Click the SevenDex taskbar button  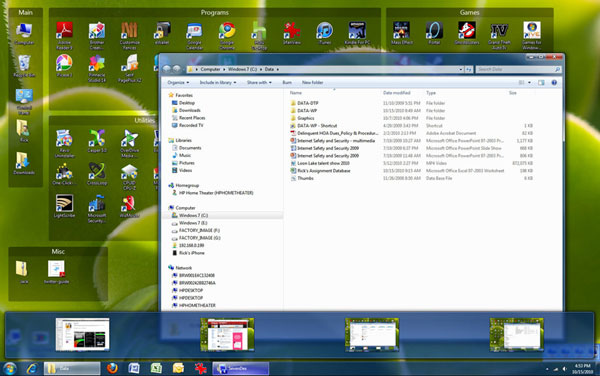241,369
